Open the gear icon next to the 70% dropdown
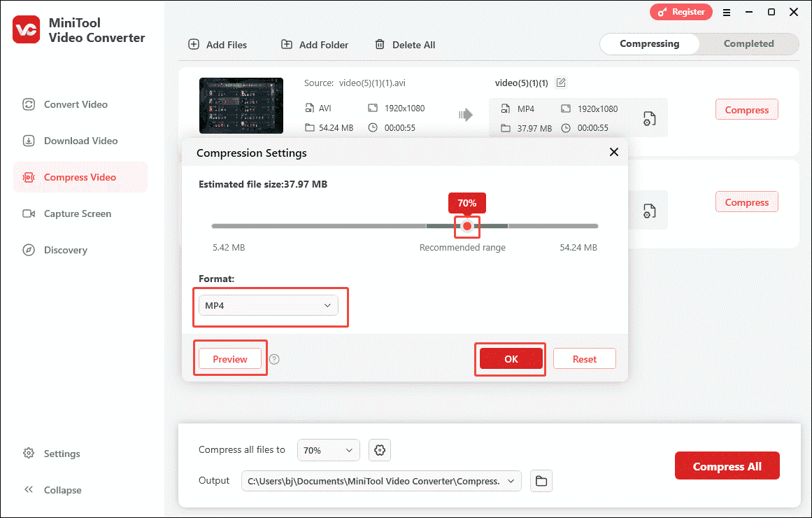The width and height of the screenshot is (812, 518). pyautogui.click(x=380, y=450)
